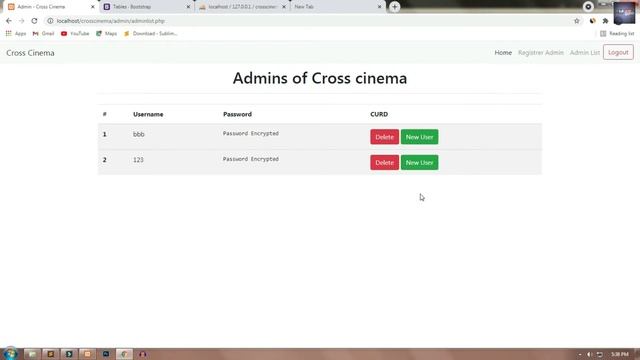Click the Logout button
640x360 pixels.
point(618,52)
